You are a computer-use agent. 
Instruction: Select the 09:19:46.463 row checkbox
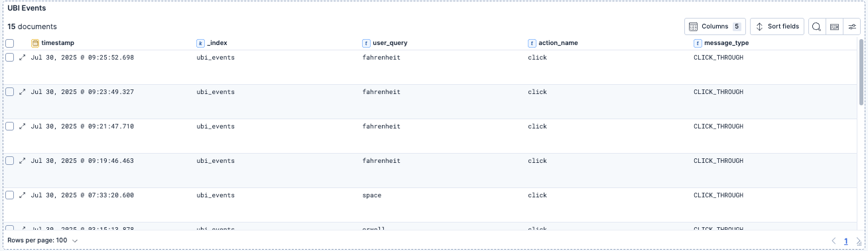(10, 161)
